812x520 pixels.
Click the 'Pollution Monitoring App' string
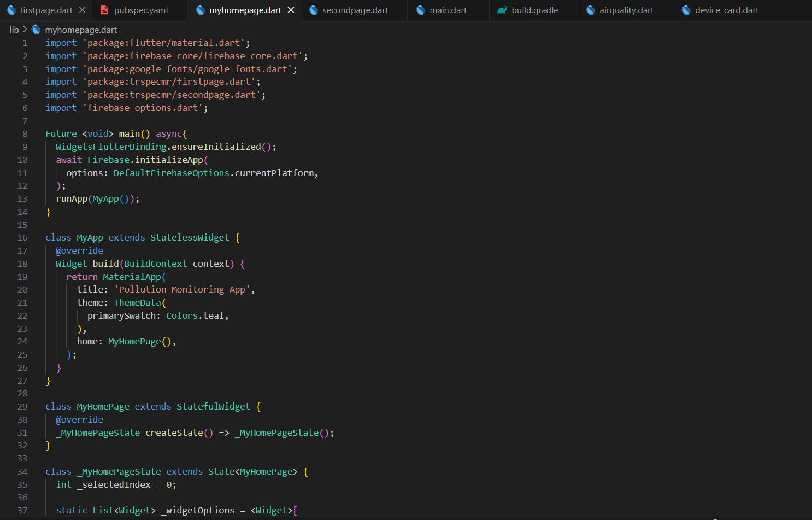[182, 290]
